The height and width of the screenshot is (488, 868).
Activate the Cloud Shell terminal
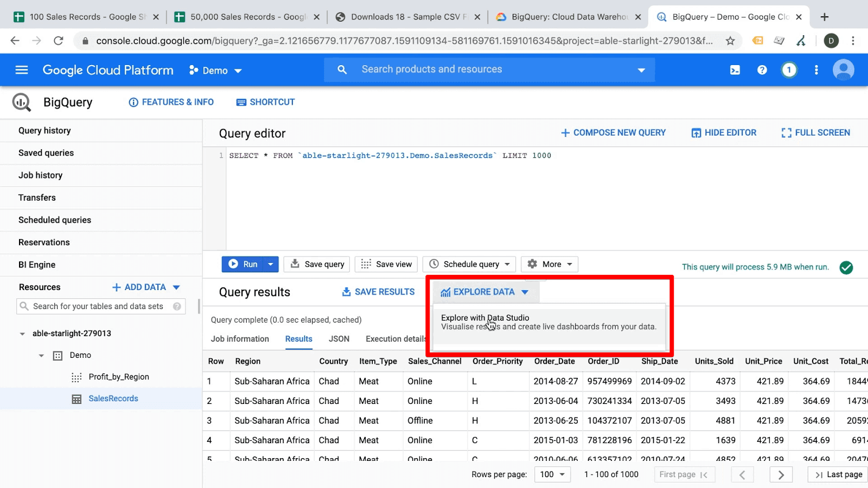(x=735, y=69)
